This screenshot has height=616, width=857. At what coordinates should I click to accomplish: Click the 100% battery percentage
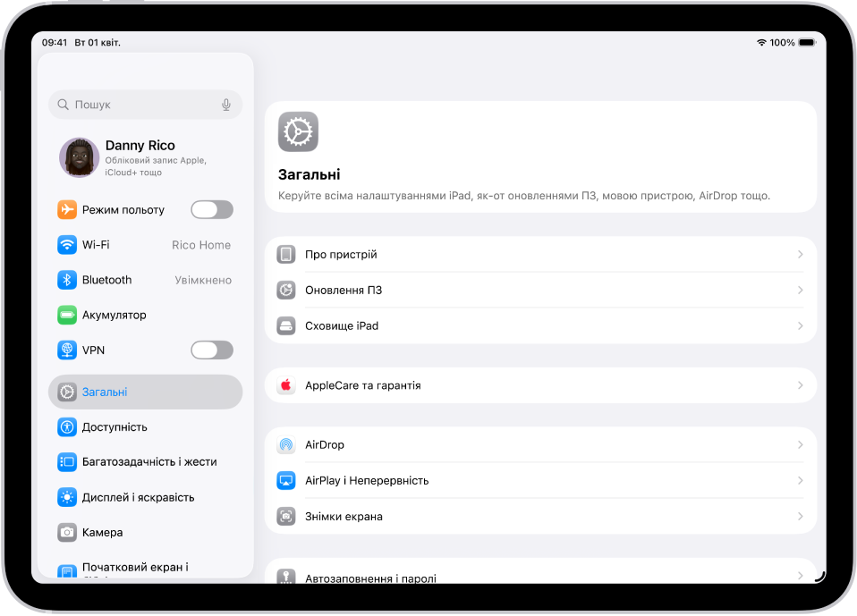(x=782, y=43)
